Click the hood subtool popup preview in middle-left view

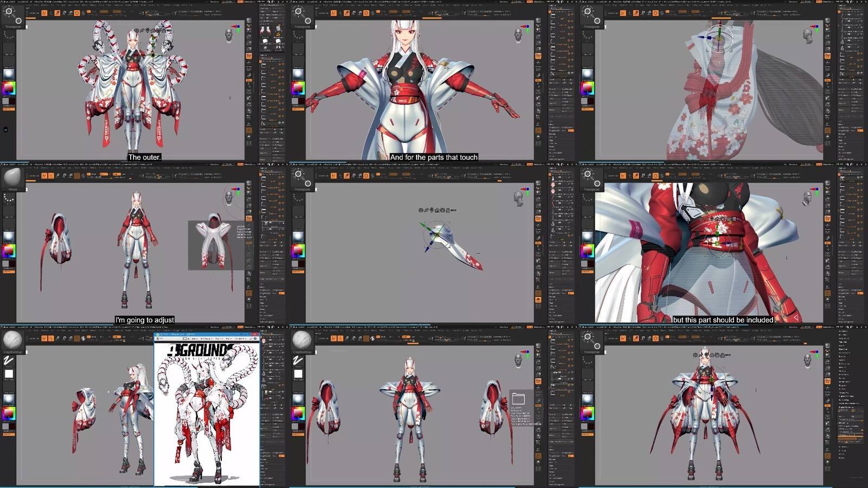pos(216,245)
